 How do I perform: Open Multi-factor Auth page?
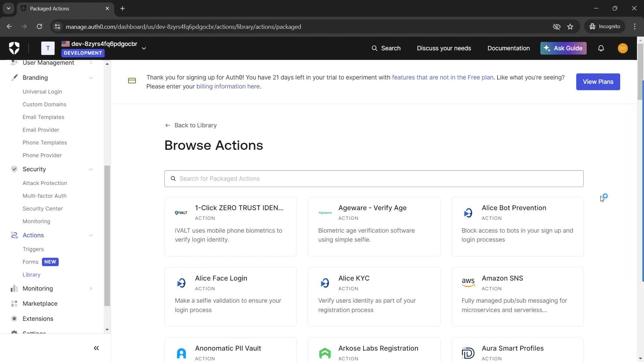[x=44, y=196]
